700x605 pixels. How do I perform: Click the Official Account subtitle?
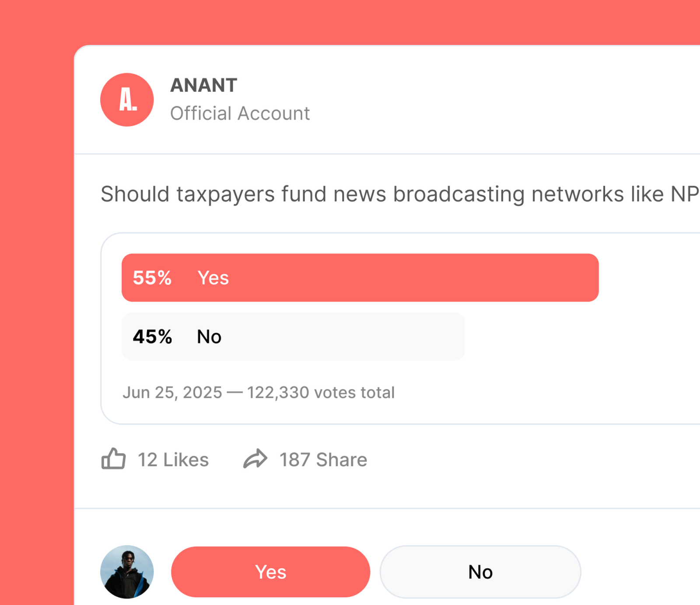click(240, 113)
